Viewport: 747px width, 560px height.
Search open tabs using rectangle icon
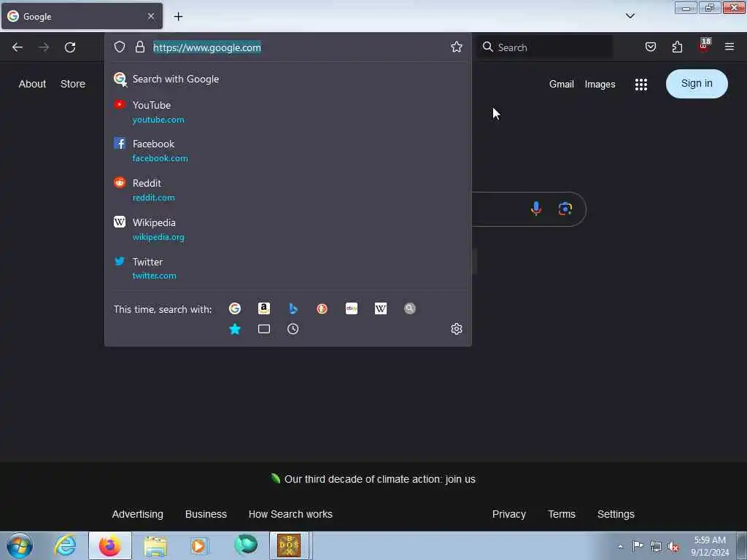click(264, 329)
